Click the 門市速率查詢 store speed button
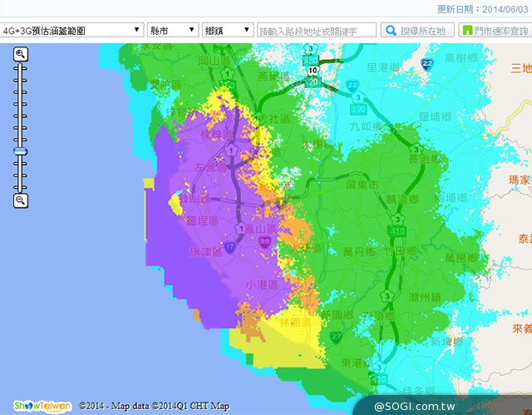This screenshot has height=415, width=532. click(495, 30)
